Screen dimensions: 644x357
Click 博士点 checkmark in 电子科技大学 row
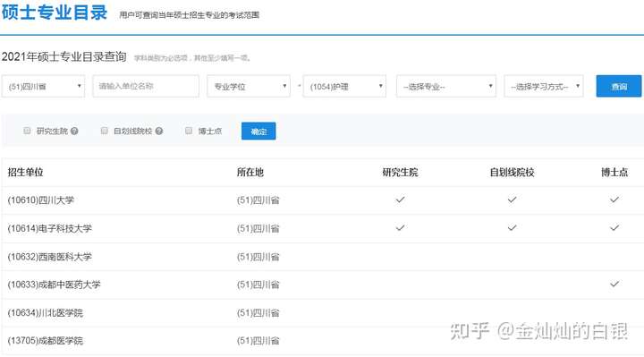pyautogui.click(x=614, y=227)
